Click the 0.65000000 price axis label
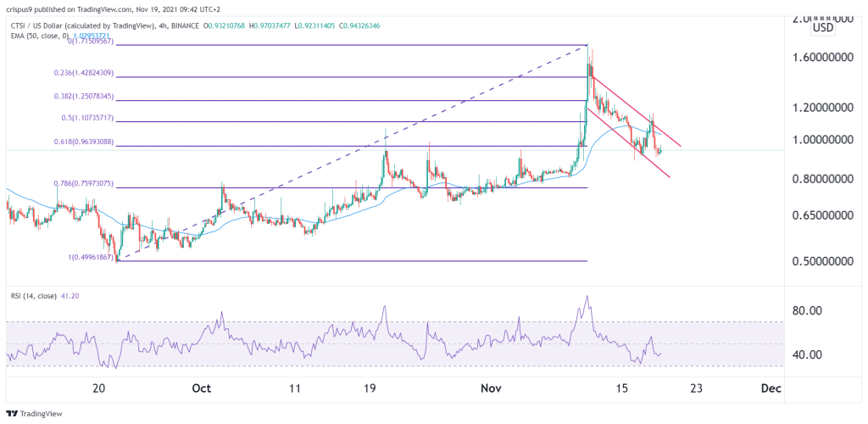The width and height of the screenshot is (868, 424). click(x=821, y=215)
